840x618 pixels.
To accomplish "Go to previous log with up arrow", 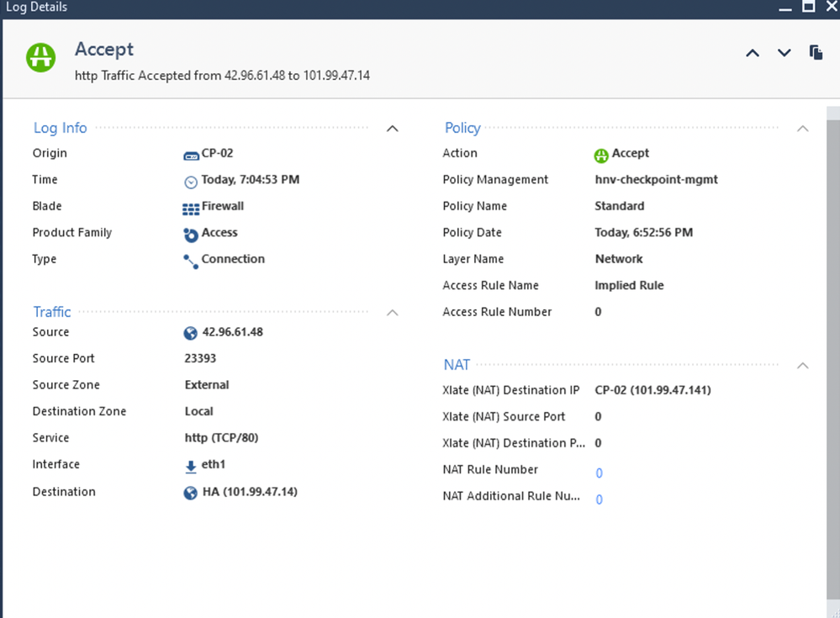I will pyautogui.click(x=753, y=53).
